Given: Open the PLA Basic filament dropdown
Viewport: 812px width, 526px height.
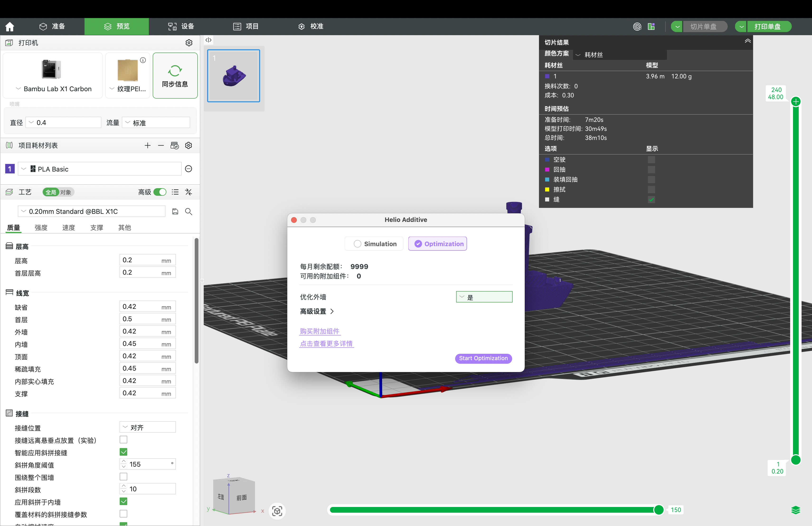Looking at the screenshot, I should coord(99,169).
